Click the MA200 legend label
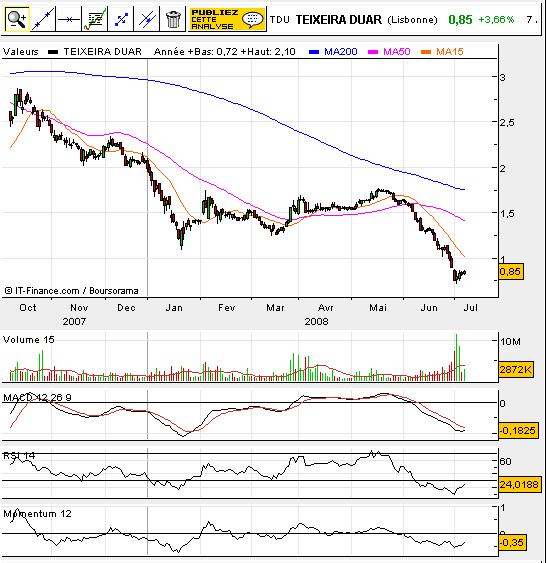Image resolution: width=548 pixels, height=563 pixels. (340, 52)
